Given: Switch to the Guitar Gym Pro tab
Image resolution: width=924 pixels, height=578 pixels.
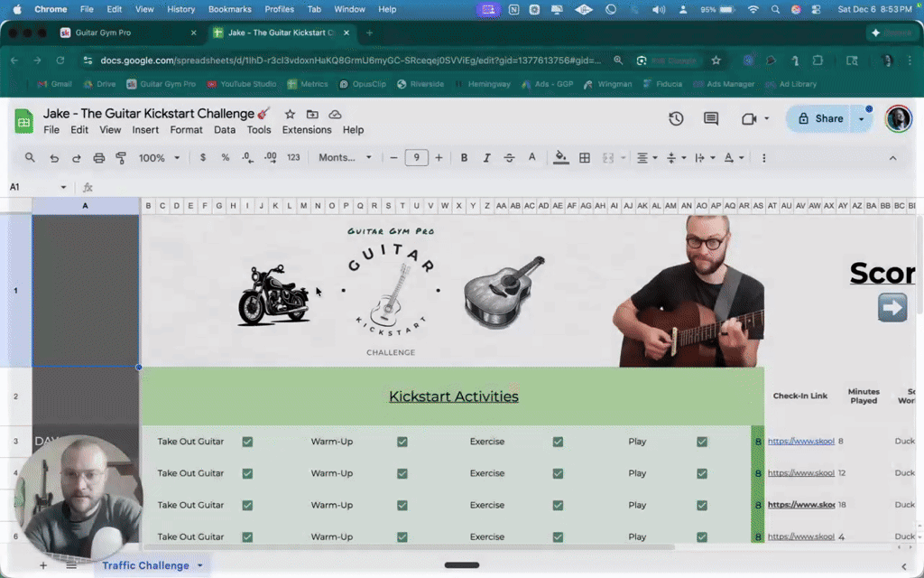Looking at the screenshot, I should pos(128,33).
